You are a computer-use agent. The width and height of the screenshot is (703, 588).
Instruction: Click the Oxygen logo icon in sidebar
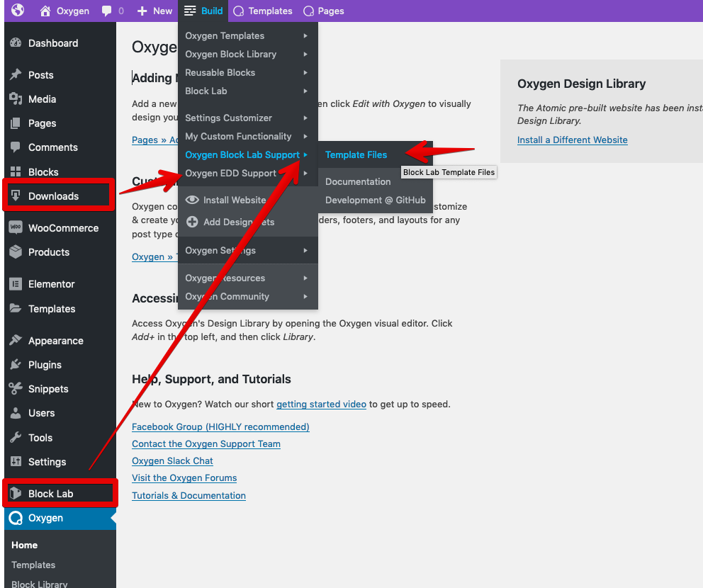click(16, 518)
